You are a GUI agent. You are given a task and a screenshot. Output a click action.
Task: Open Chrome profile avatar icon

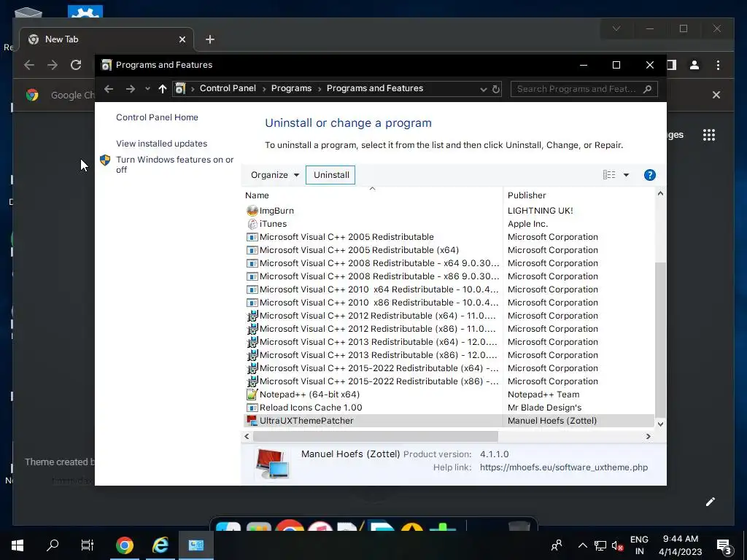[694, 65]
